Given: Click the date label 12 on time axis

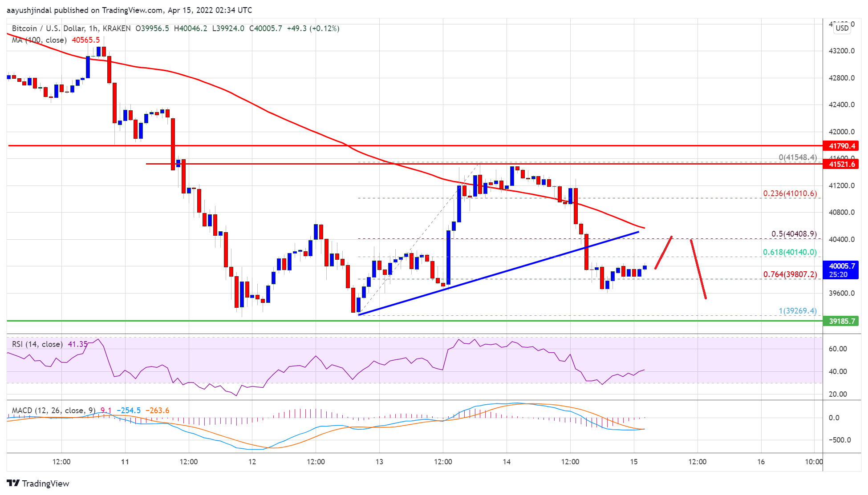Looking at the screenshot, I should [x=252, y=462].
